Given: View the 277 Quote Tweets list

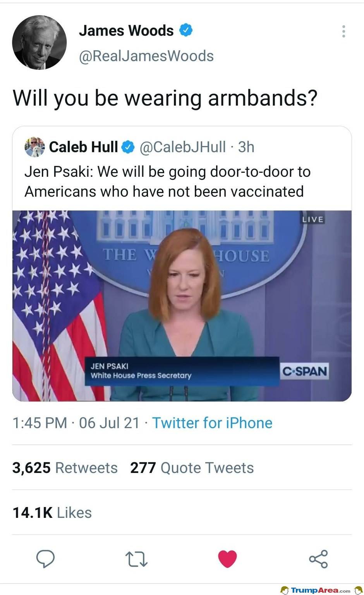Looking at the screenshot, I should (x=192, y=468).
